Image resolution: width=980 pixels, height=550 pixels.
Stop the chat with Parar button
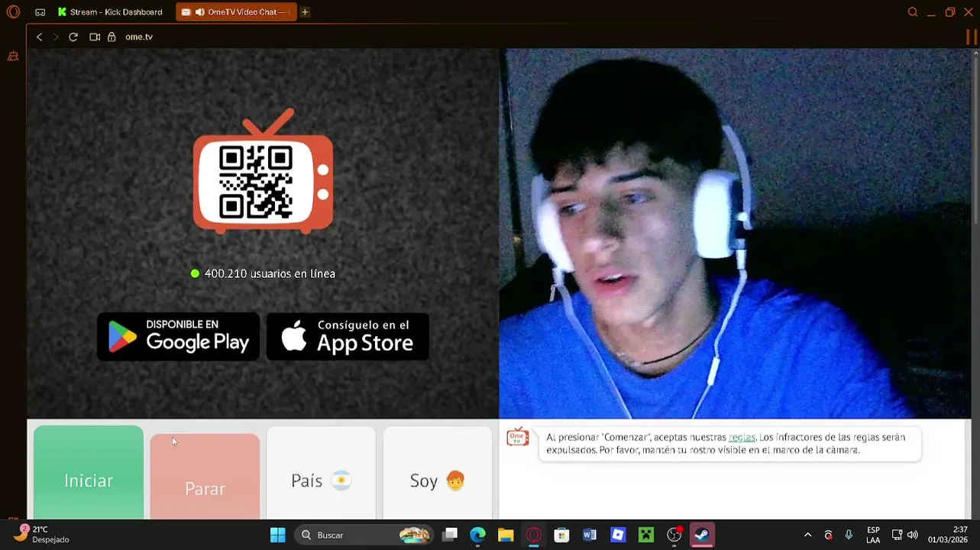205,477
